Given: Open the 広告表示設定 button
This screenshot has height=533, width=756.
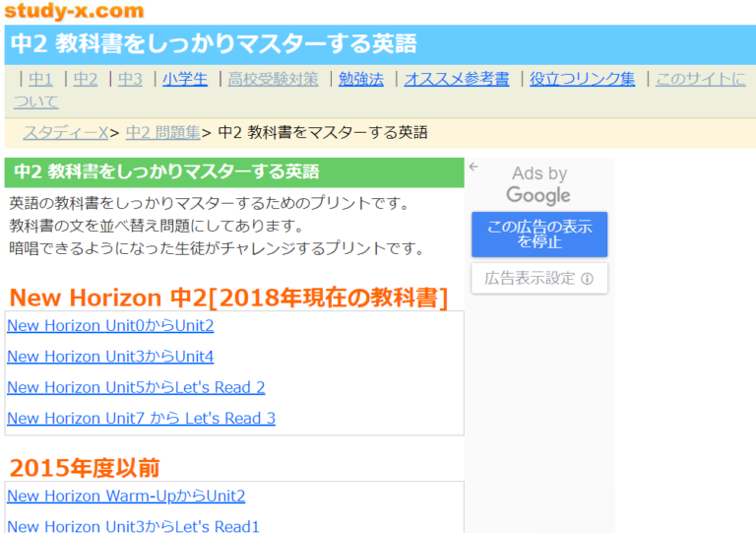Looking at the screenshot, I should point(539,278).
